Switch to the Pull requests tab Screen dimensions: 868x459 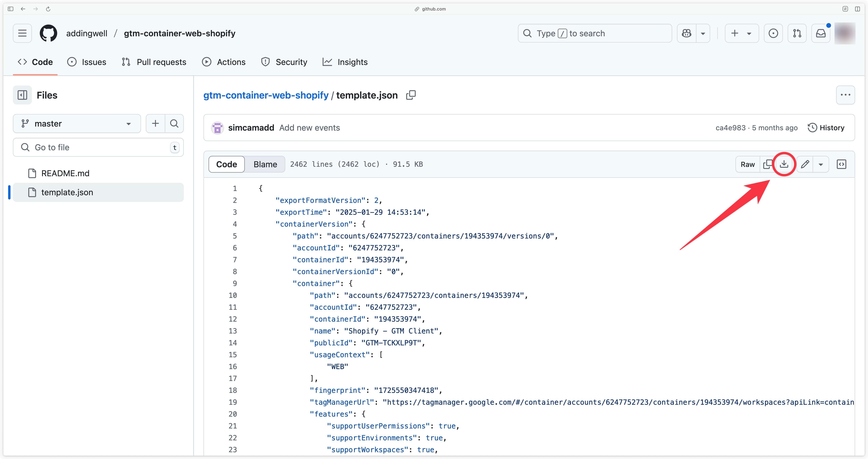154,62
